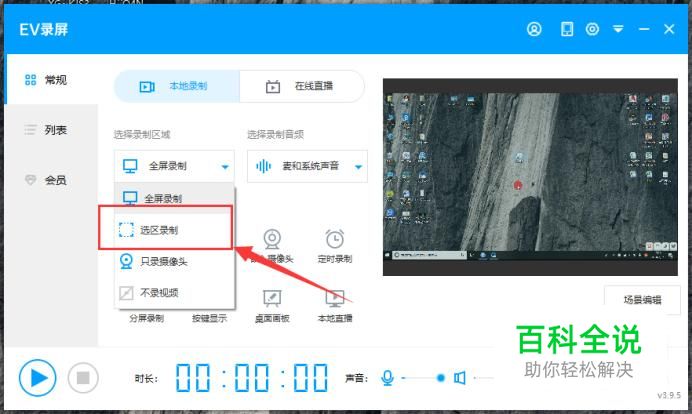Click the 定时录制 alarm clock icon
Viewport: 692px width, 414px height.
point(335,239)
